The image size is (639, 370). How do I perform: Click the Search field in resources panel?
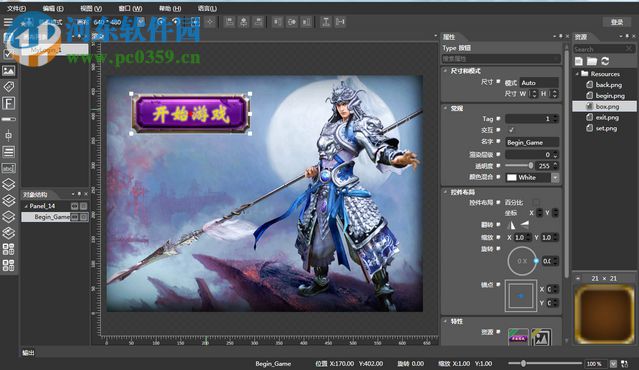pyautogui.click(x=604, y=49)
